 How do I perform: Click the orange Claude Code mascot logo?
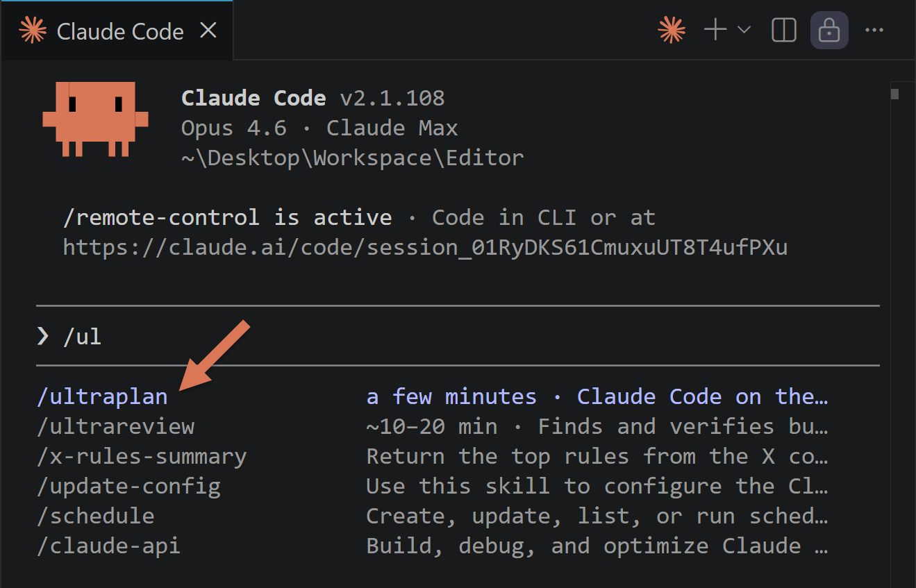pyautogui.click(x=95, y=119)
